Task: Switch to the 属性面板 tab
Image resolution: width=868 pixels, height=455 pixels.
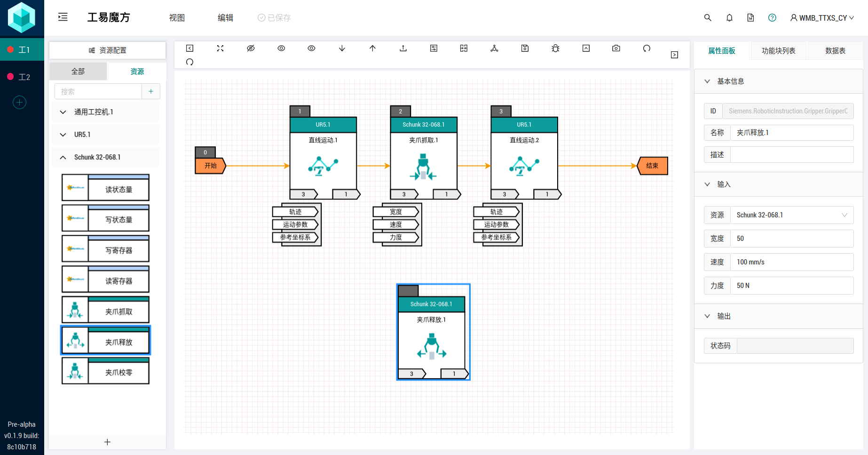Action: (722, 51)
